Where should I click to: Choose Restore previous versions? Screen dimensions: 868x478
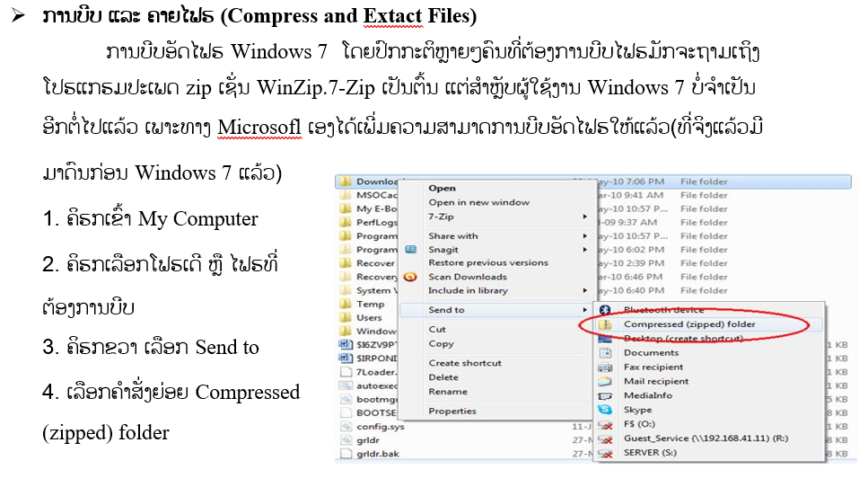coord(487,263)
